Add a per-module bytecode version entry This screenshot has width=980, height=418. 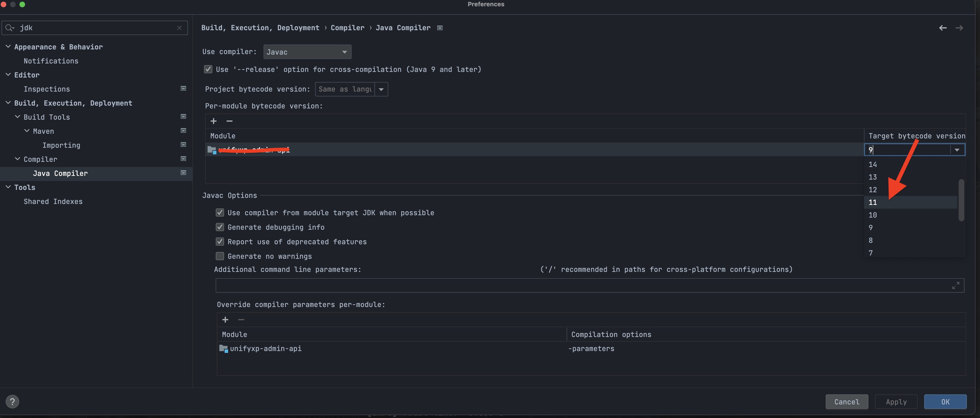[213, 121]
